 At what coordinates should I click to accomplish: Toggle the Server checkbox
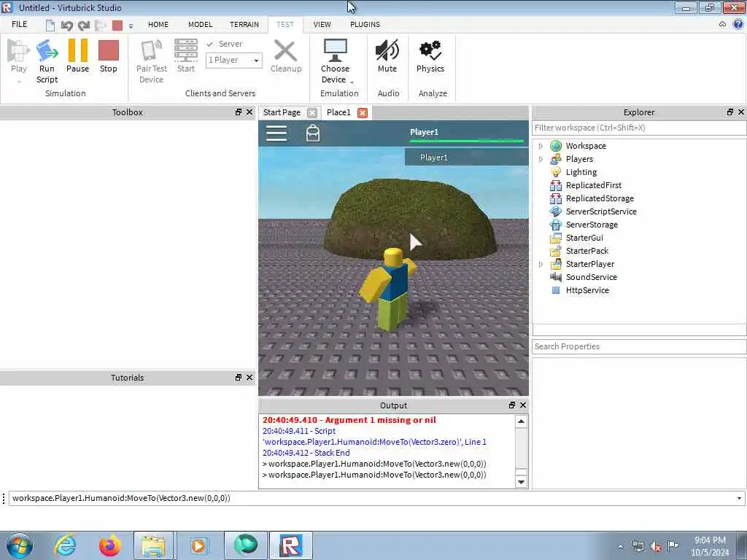[210, 44]
